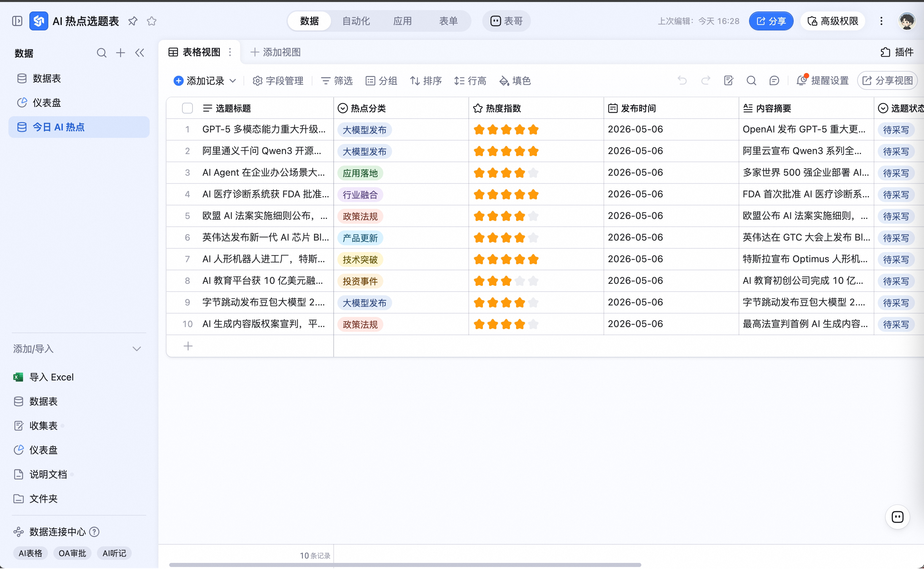Open the 填色 fill color tool
The width and height of the screenshot is (924, 569).
click(515, 81)
